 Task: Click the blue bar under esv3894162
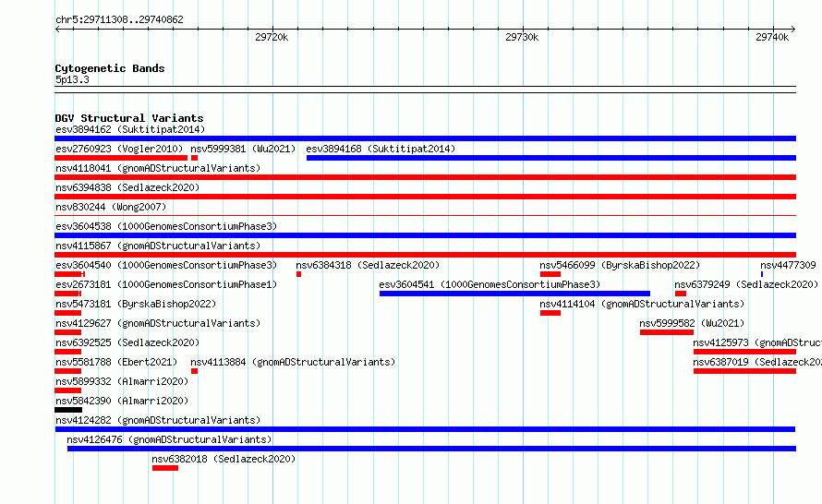pos(425,138)
